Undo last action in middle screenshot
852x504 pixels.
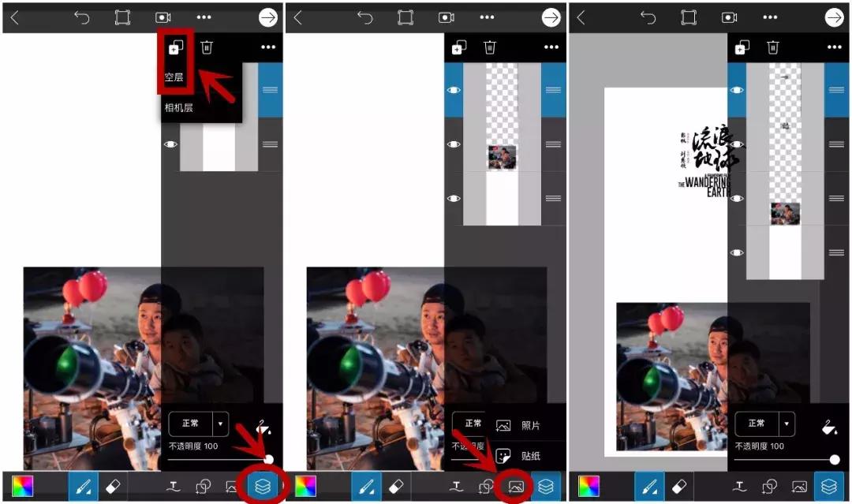click(x=364, y=17)
